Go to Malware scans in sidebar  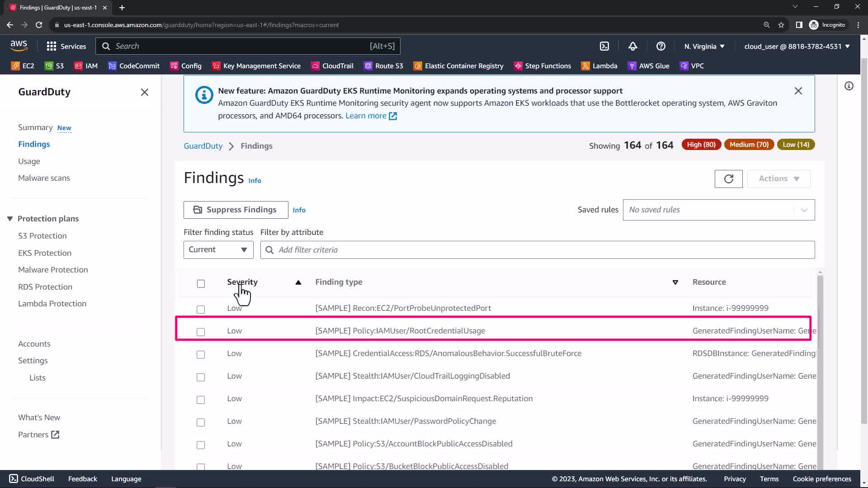pos(44,178)
